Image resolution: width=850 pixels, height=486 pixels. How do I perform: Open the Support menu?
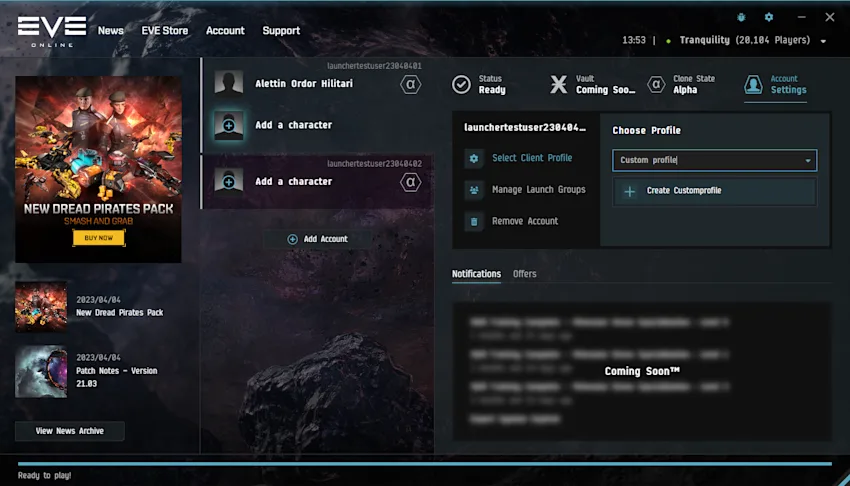pos(281,31)
